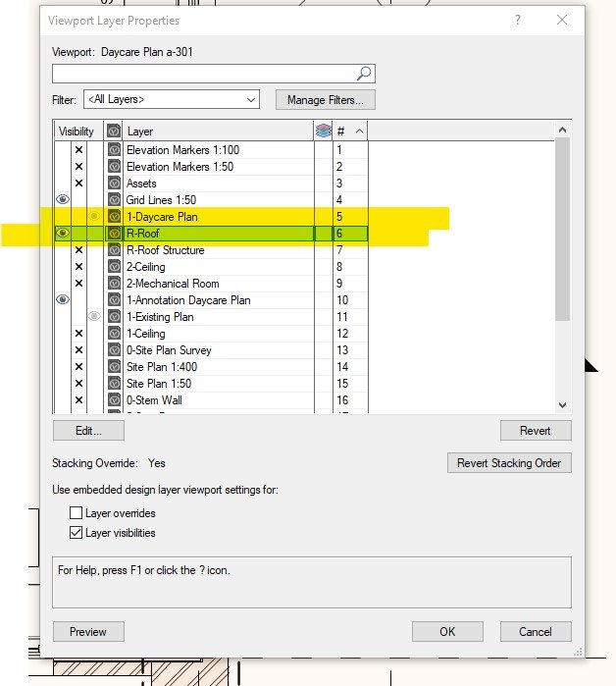The height and width of the screenshot is (686, 616).
Task: Uncheck the Layer visibilities checkbox
Action: (77, 533)
